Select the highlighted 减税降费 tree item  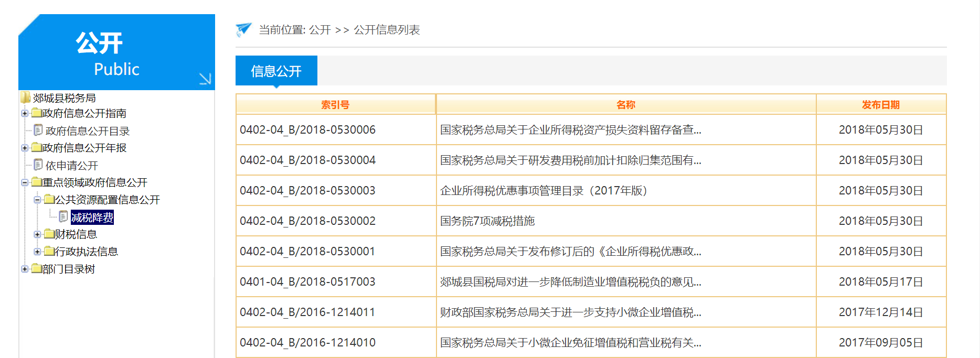(x=92, y=217)
